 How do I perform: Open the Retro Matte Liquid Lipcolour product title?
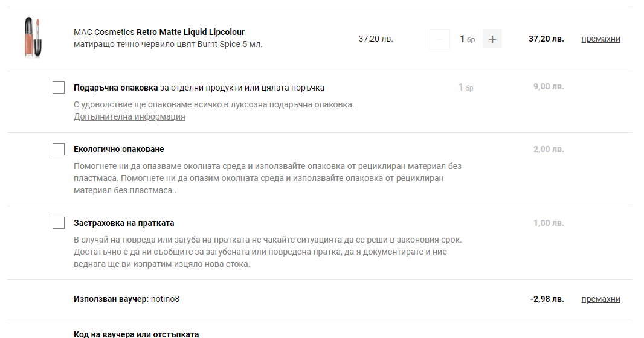click(190, 32)
